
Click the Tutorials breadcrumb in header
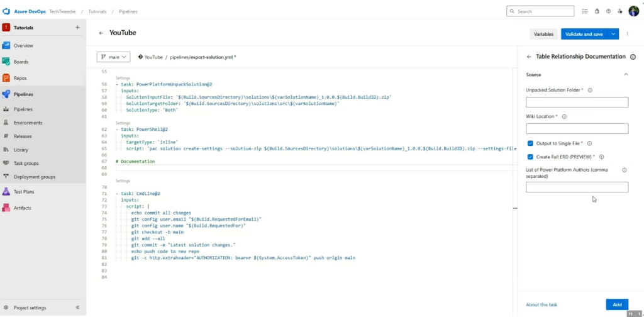97,11
